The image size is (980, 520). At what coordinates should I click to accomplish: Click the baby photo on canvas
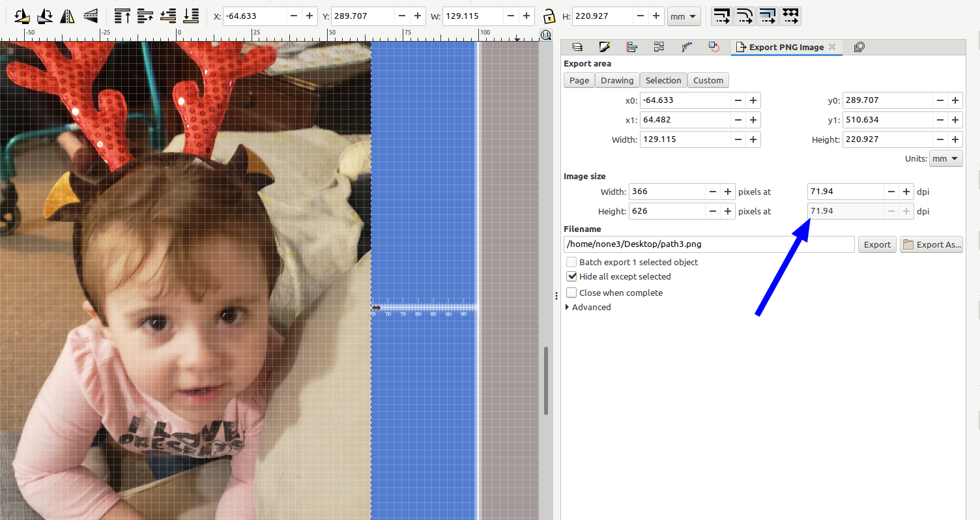pyautogui.click(x=186, y=280)
